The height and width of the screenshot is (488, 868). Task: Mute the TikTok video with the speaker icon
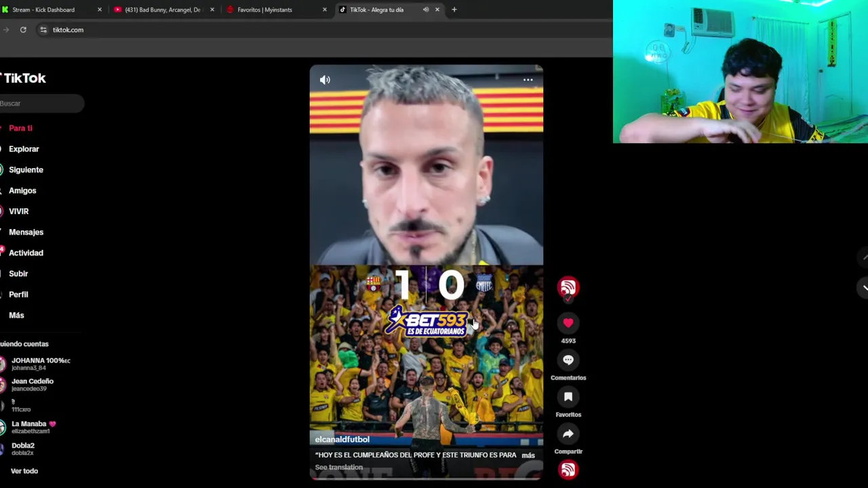325,80
